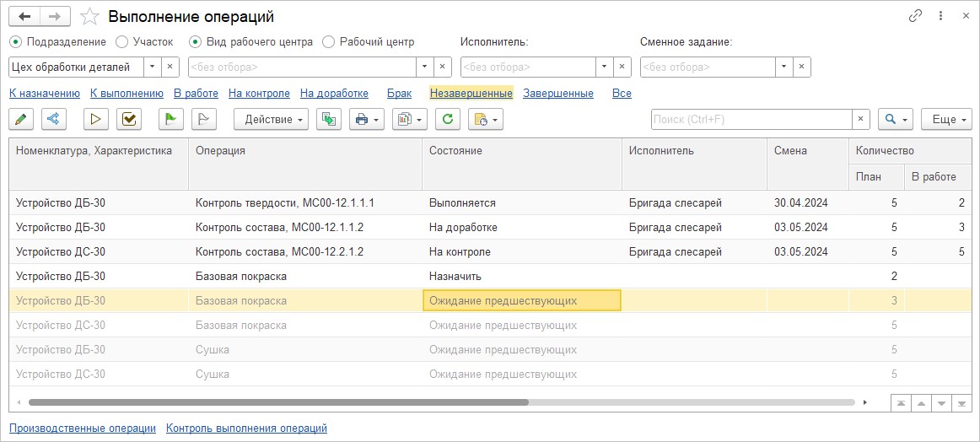Select the Подразделение radio button
Image resolution: width=980 pixels, height=442 pixels.
click(x=15, y=41)
